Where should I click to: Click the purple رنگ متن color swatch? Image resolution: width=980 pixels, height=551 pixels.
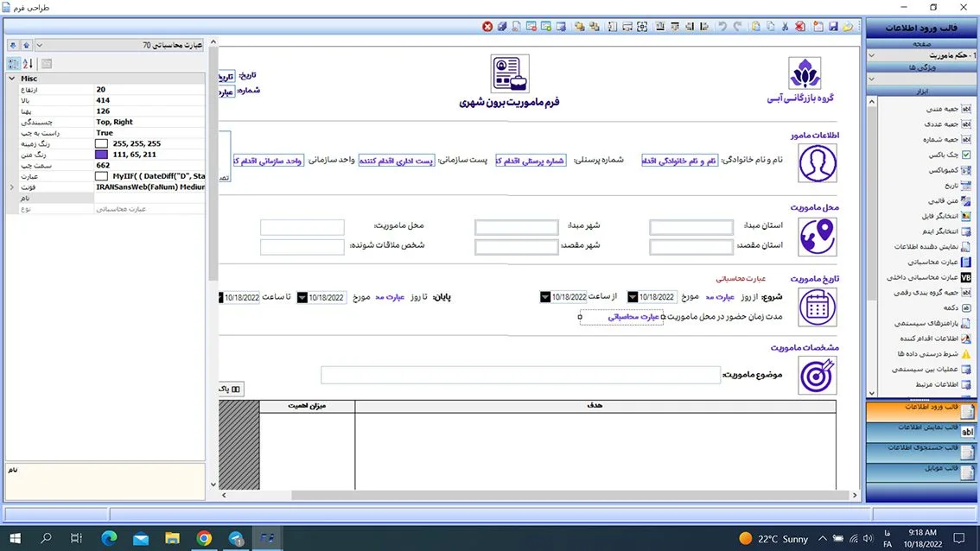coord(102,155)
